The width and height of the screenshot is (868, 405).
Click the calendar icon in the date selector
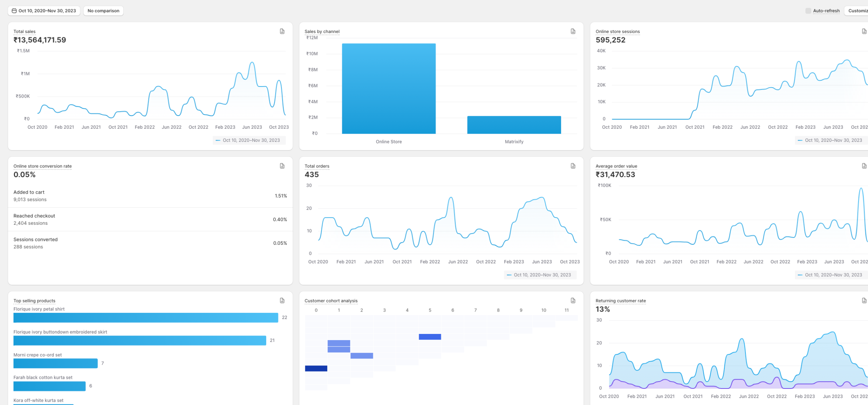(x=14, y=10)
